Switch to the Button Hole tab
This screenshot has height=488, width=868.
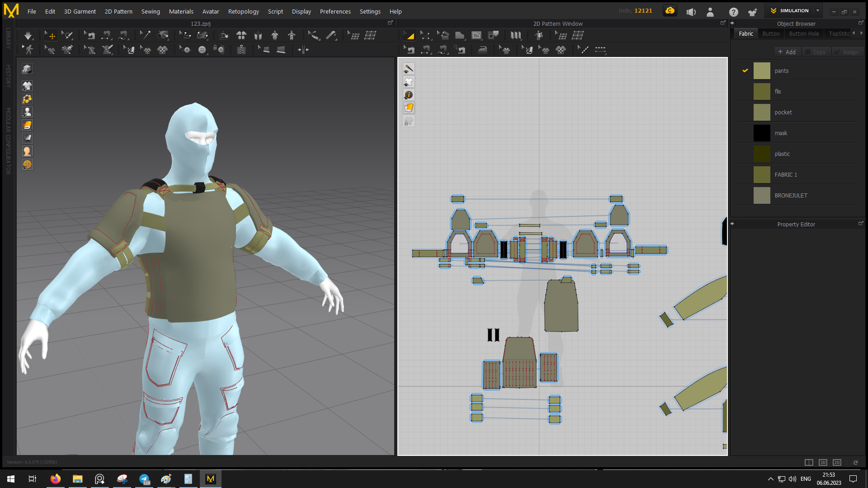coord(804,34)
